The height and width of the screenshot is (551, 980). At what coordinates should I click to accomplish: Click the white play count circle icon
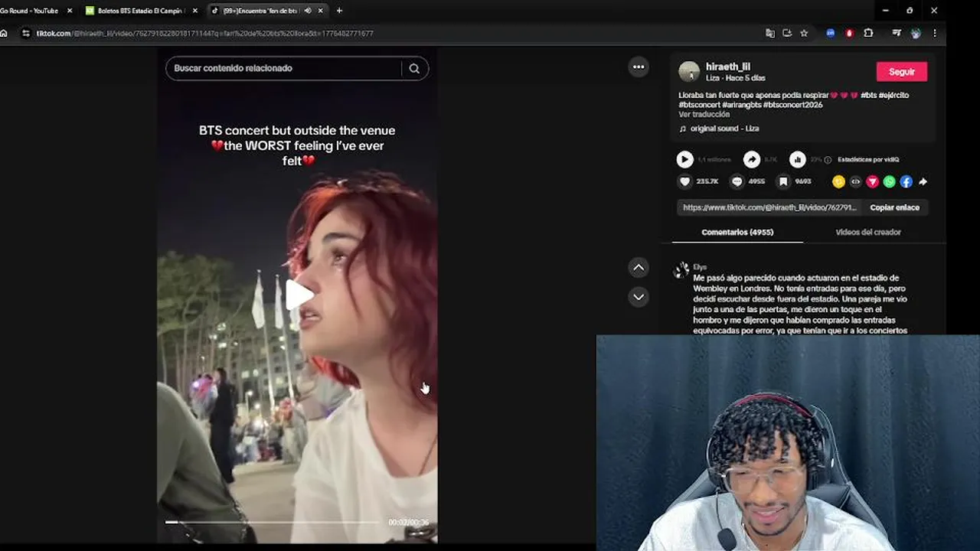[684, 159]
